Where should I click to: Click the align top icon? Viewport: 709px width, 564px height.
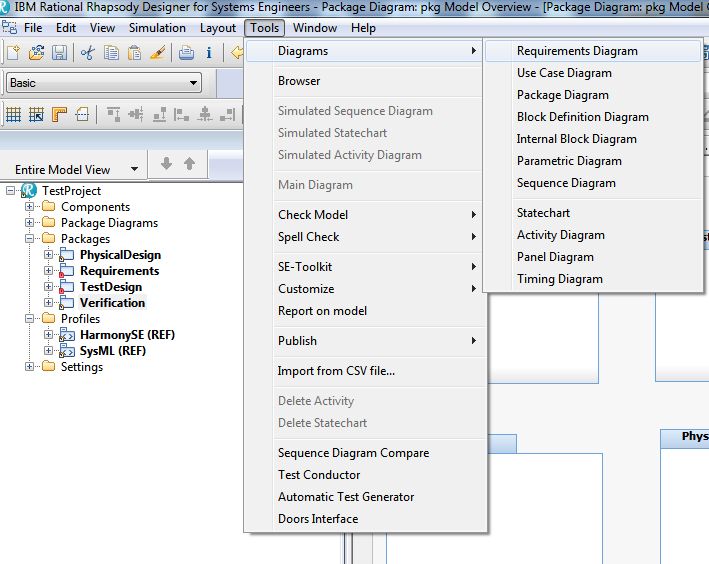click(113, 114)
